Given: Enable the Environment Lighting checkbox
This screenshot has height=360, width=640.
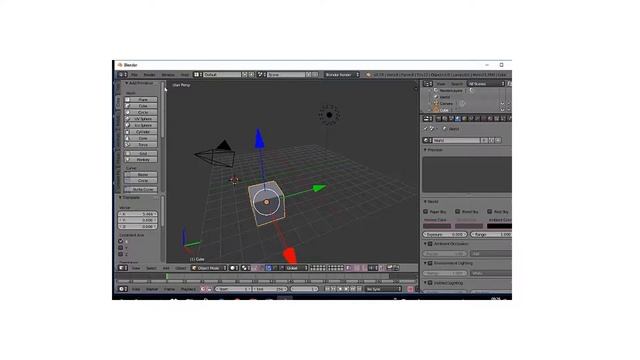Looking at the screenshot, I should [x=430, y=263].
